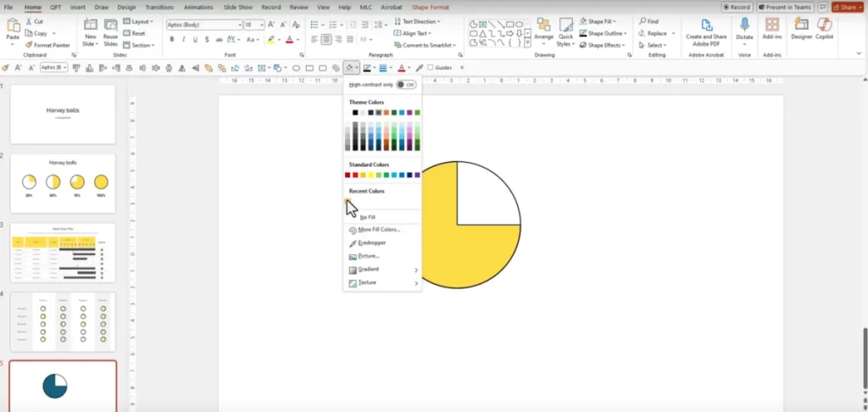Image resolution: width=868 pixels, height=412 pixels.
Task: Click the Clear All Formatting icon
Action: (296, 25)
